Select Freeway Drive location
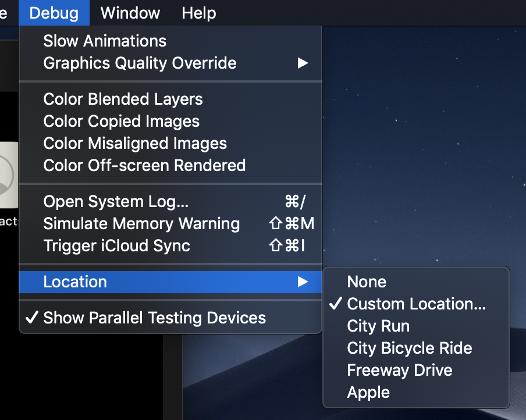526x420 pixels. pos(416,370)
